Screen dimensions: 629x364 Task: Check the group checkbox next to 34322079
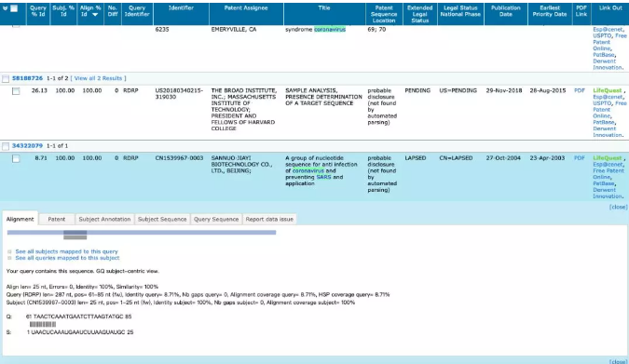tap(6, 146)
